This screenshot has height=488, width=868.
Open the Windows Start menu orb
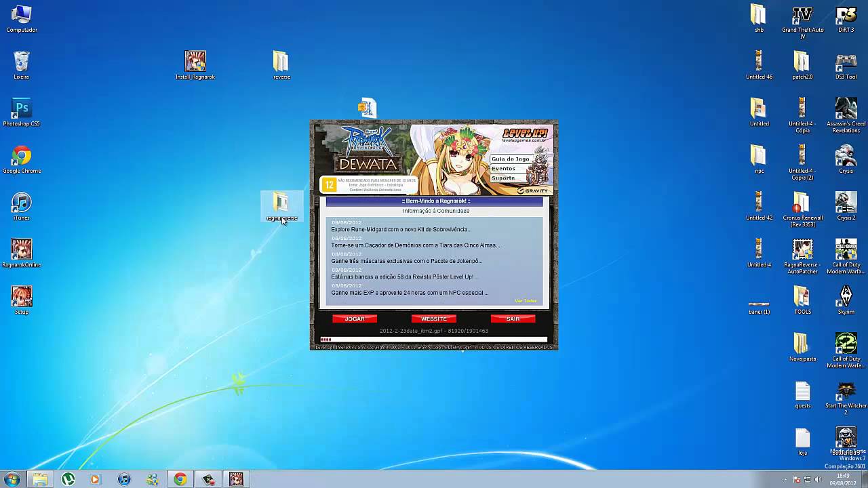[12, 479]
